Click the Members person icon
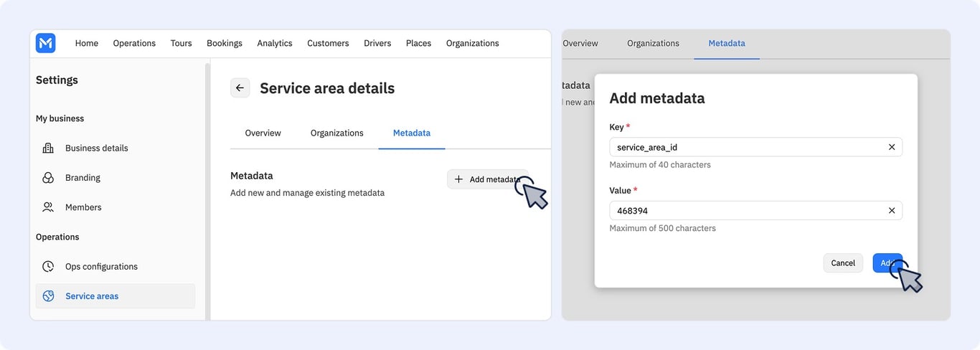Screen dimensions: 980x350 click(x=48, y=207)
